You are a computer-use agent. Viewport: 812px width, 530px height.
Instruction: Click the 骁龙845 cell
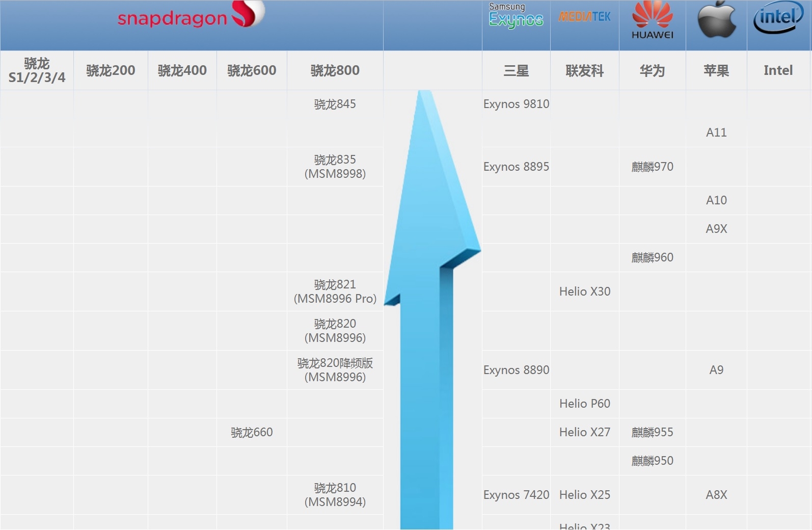[335, 104]
